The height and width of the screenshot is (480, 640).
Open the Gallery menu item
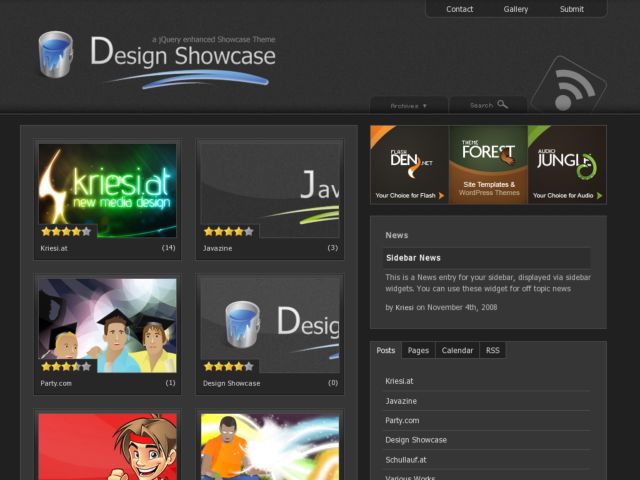click(516, 9)
